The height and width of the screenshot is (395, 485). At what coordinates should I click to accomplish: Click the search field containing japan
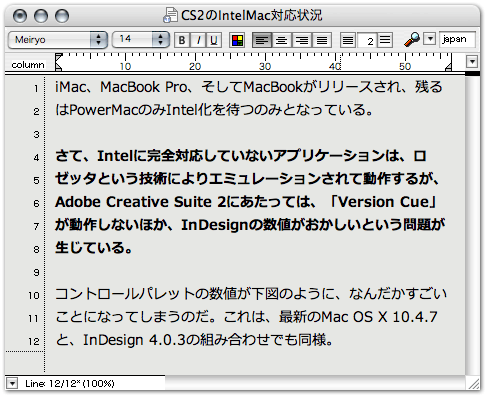point(457,39)
